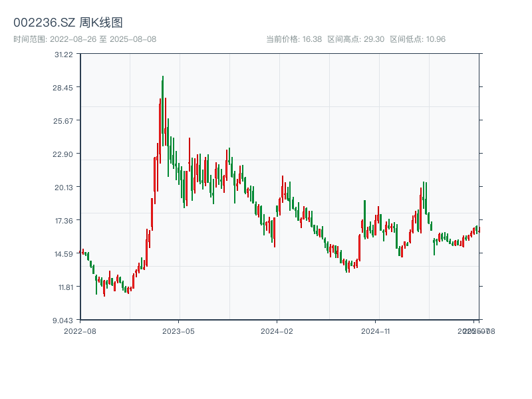This screenshot has height=399, width=532.
Task: Click the tallest green candle at the 29.30 peak
Action: [163, 111]
